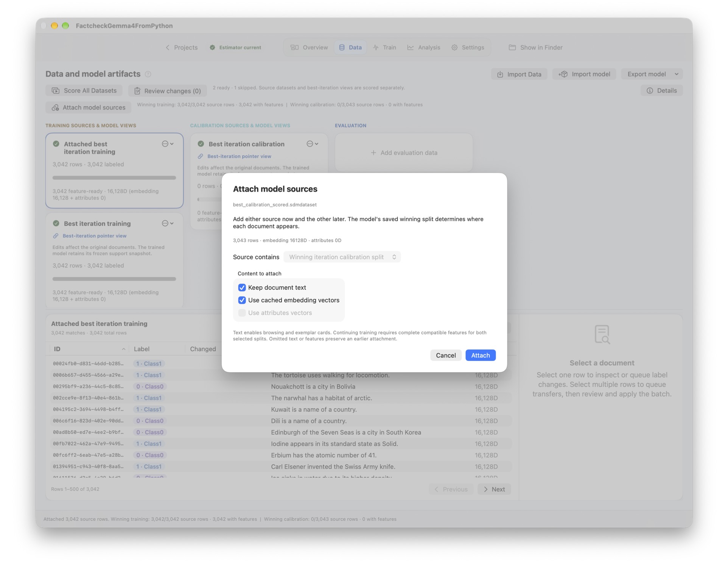Click the Import Data download icon
This screenshot has width=728, height=563.
[500, 74]
